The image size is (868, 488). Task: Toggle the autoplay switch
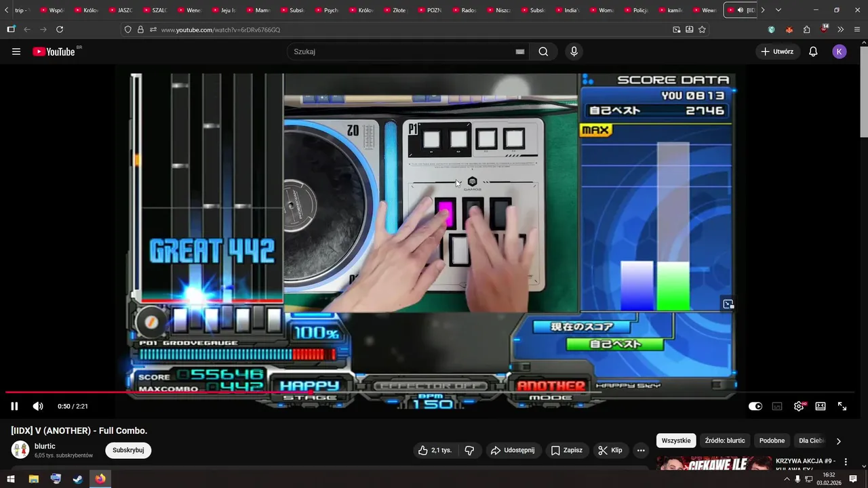[755, 406]
